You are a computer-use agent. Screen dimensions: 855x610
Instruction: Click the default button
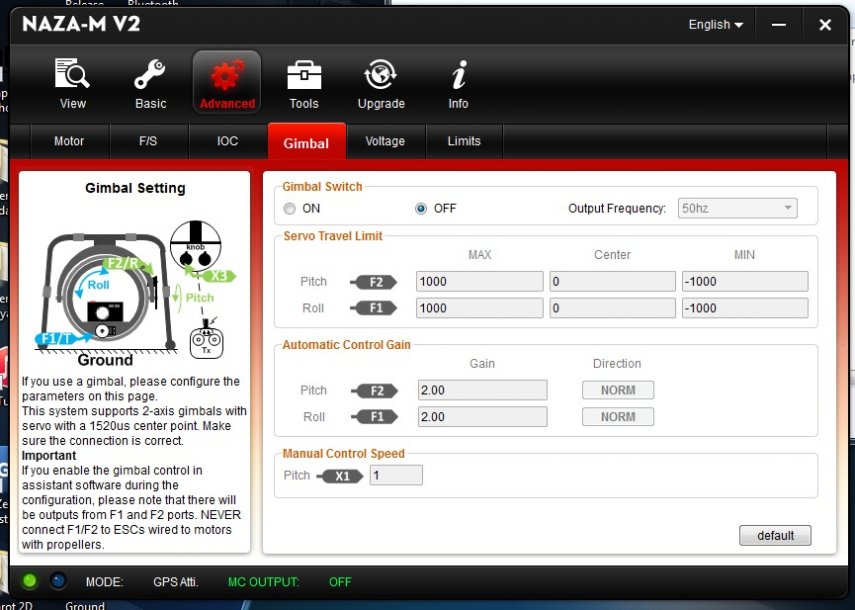pyautogui.click(x=775, y=535)
